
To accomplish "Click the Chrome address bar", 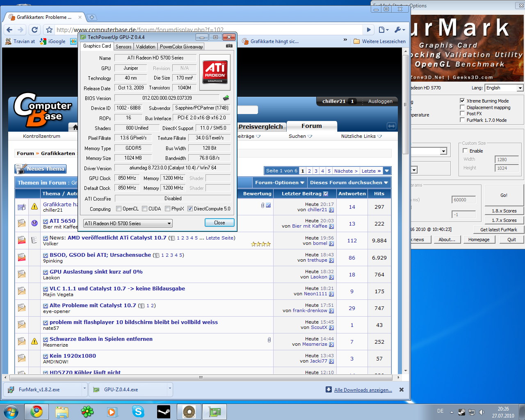I will click(209, 30).
